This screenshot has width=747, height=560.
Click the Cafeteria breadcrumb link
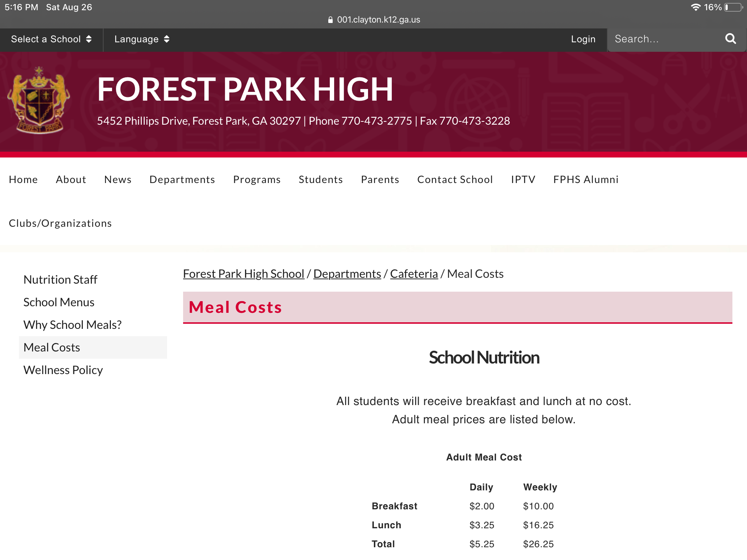(414, 274)
